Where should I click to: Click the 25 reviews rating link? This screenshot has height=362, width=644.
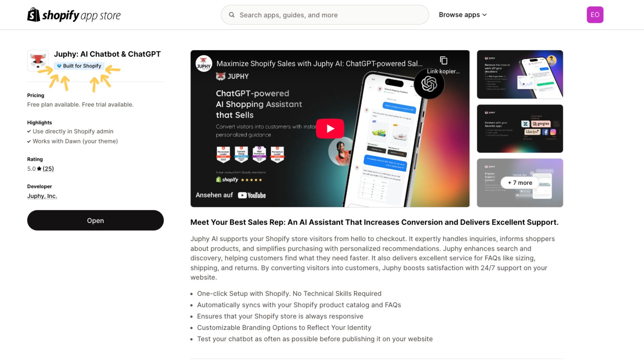click(48, 168)
